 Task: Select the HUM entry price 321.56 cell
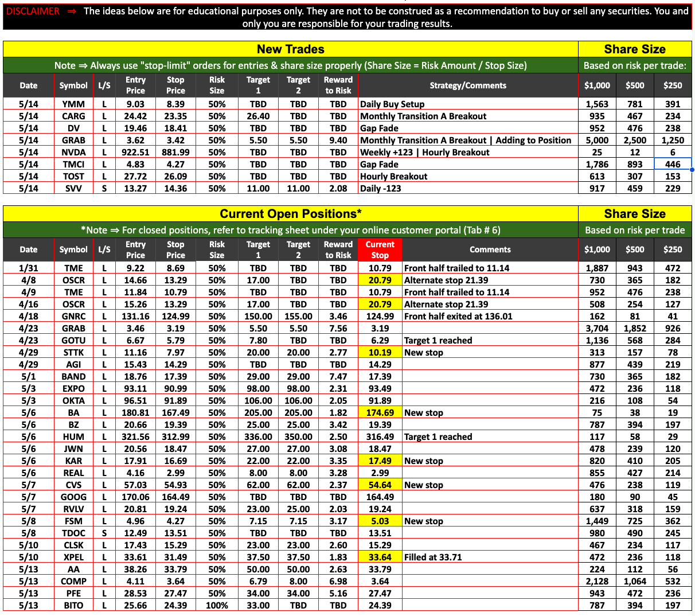[135, 436]
